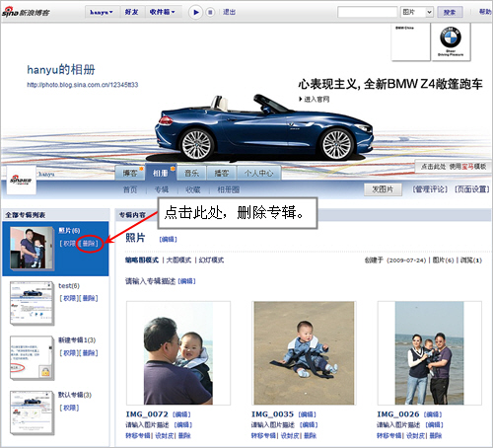Image resolution: width=493 pixels, height=448 pixels.
Task: Click 删除 for 新建专辑1 album
Action: point(89,353)
